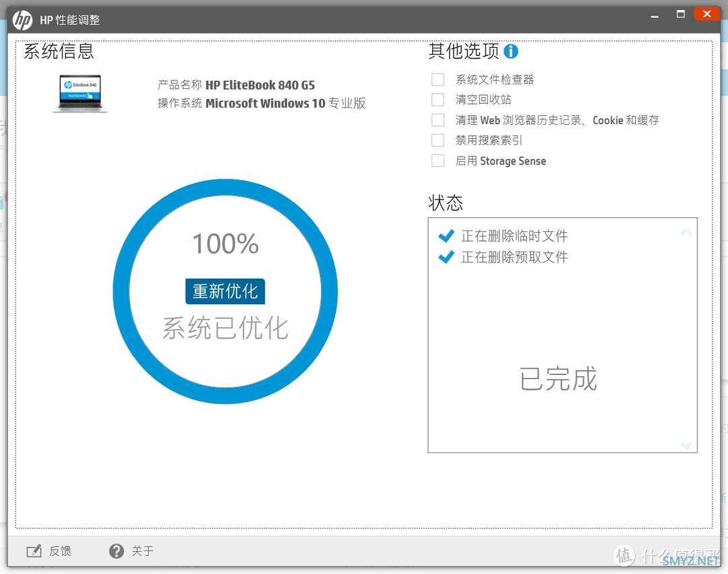This screenshot has width=728, height=574.
Task: Click the question mark About icon
Action: pos(116,551)
